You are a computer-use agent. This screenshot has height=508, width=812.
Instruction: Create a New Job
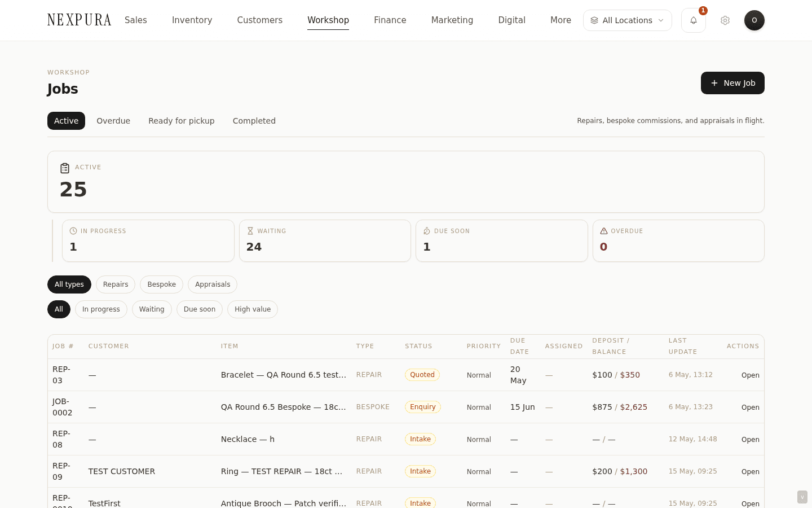732,83
